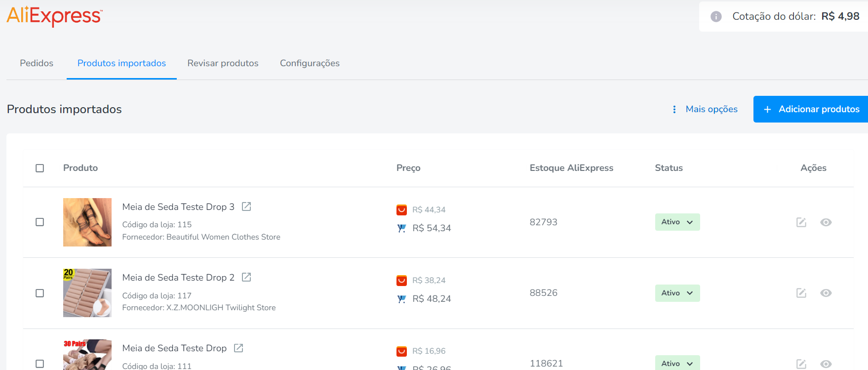
Task: Edit product with store code 115
Action: pos(801,222)
